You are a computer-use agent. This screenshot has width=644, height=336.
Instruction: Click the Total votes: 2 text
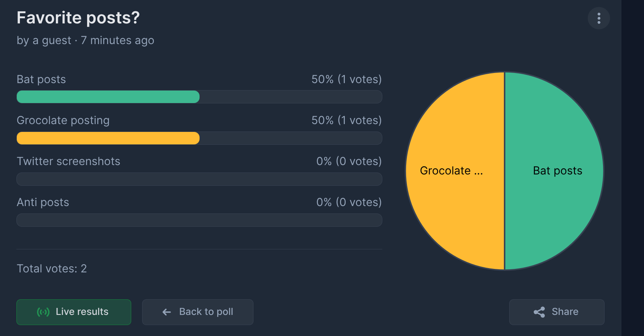pyautogui.click(x=52, y=268)
